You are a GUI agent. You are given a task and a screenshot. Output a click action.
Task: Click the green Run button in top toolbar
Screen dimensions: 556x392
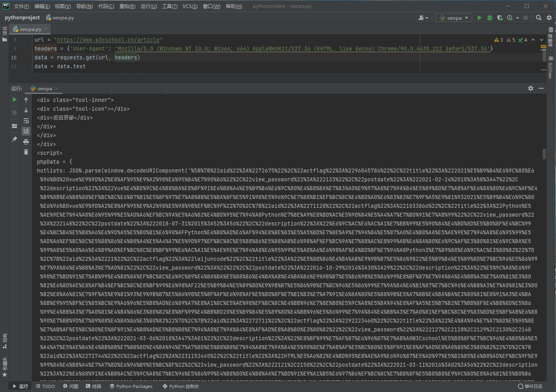[x=479, y=18]
